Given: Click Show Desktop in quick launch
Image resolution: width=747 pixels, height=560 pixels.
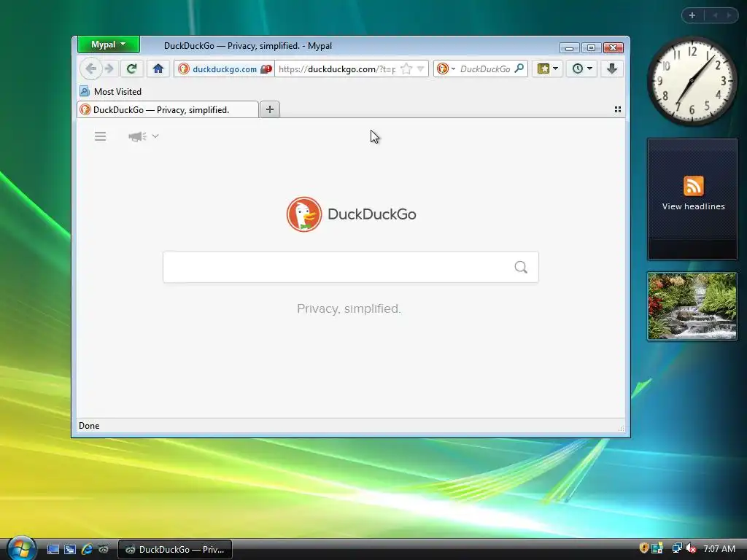Looking at the screenshot, I should point(53,550).
